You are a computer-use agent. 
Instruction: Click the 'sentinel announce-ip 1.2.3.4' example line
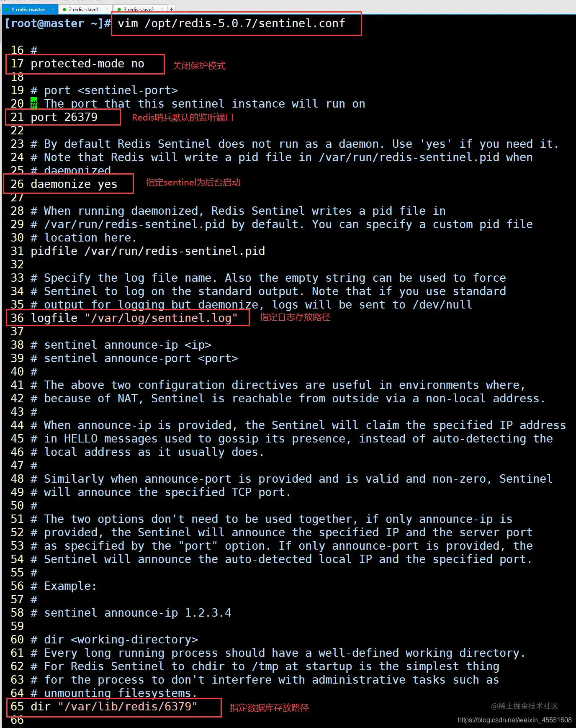point(137,613)
